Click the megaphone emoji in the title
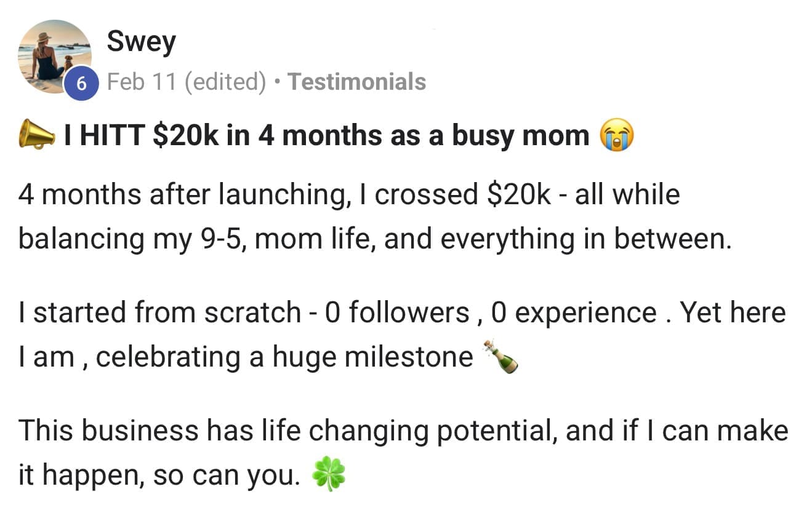 pos(37,135)
